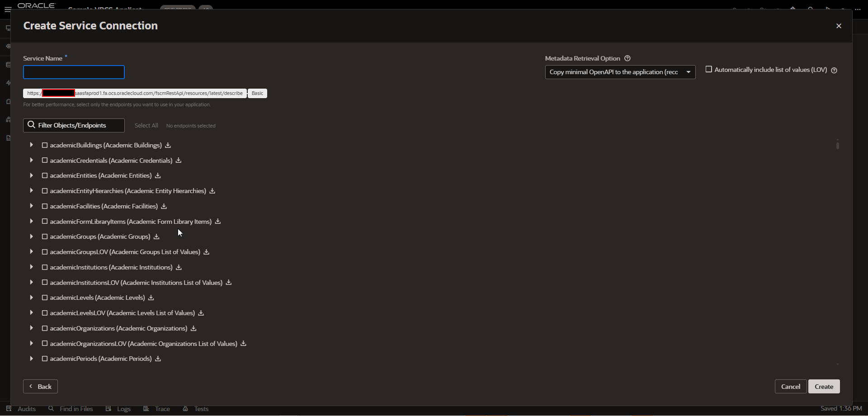Click the Cancel button
Screen dimensions: 868x416
pos(791,387)
